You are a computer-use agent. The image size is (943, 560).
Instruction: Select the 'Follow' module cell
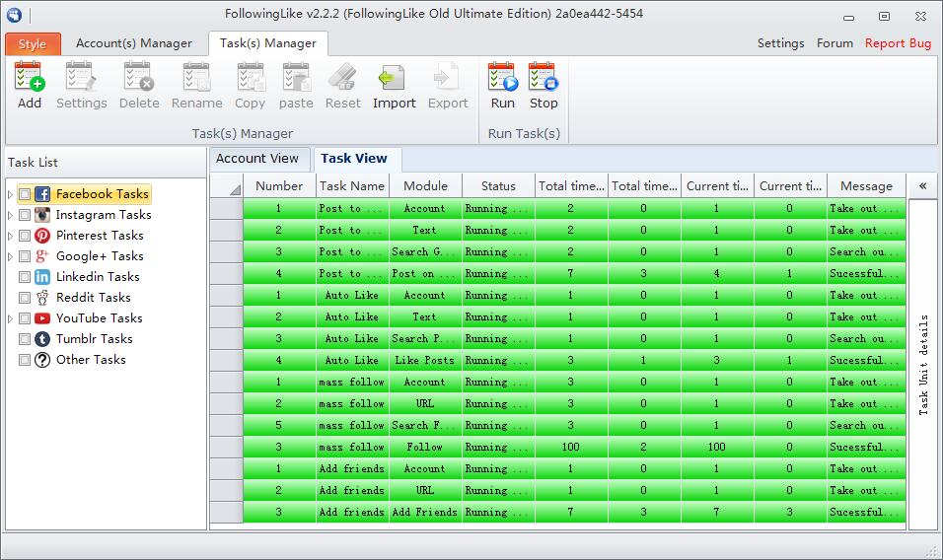tap(425, 447)
